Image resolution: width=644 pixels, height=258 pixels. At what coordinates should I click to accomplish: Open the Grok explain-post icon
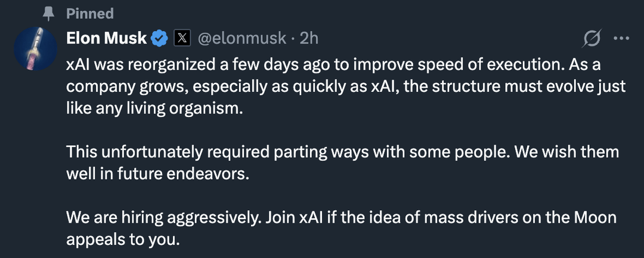coord(592,39)
